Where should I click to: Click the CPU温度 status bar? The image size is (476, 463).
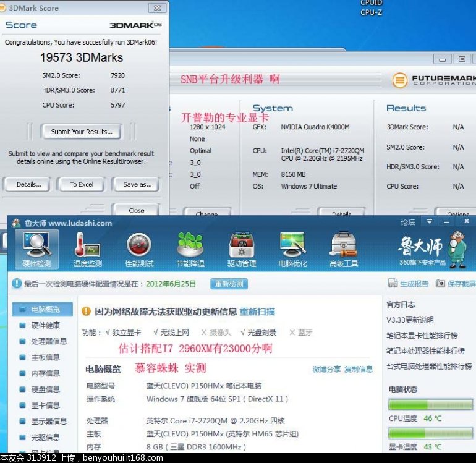(x=431, y=405)
